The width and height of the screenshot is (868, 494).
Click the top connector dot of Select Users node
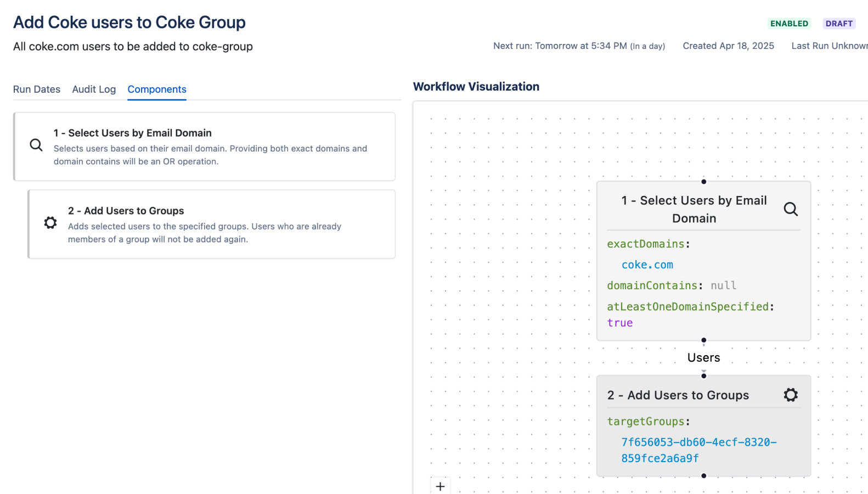703,182
